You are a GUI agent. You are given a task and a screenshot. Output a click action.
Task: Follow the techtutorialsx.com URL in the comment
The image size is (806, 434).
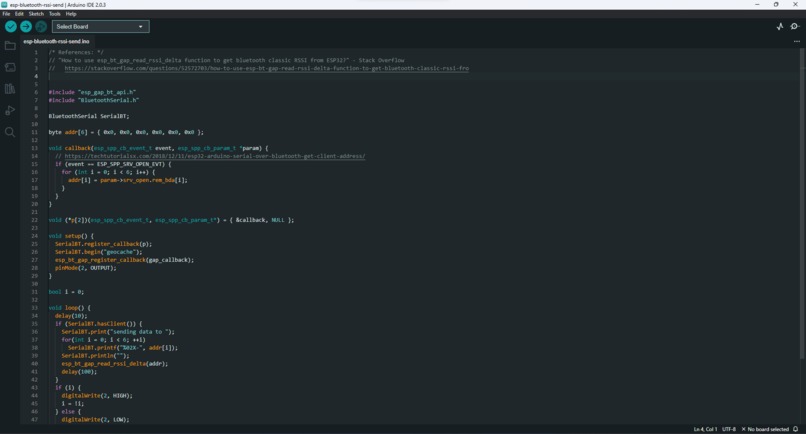pyautogui.click(x=215, y=156)
